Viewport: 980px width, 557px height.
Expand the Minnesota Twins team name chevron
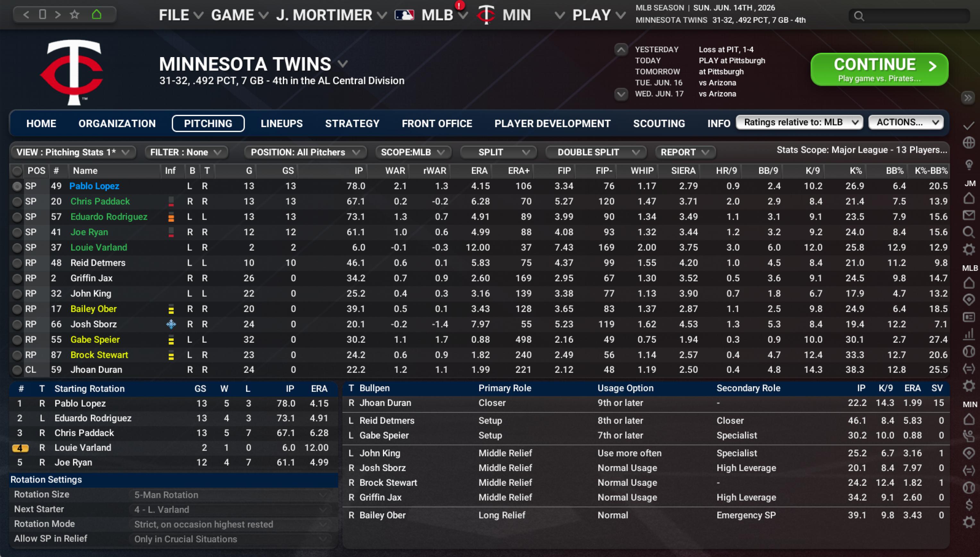(342, 64)
